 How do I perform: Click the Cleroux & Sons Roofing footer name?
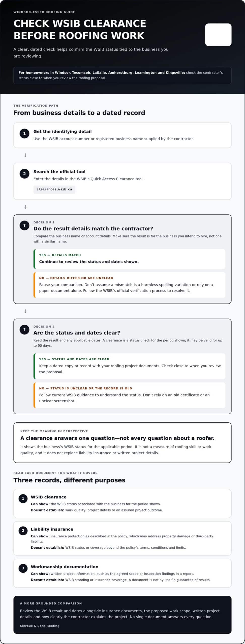[40, 626]
